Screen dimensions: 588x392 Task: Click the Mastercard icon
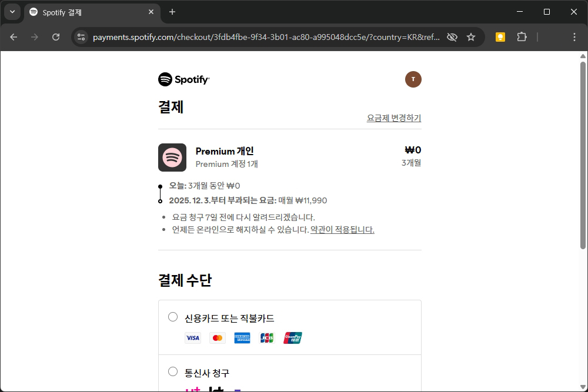[218, 338]
